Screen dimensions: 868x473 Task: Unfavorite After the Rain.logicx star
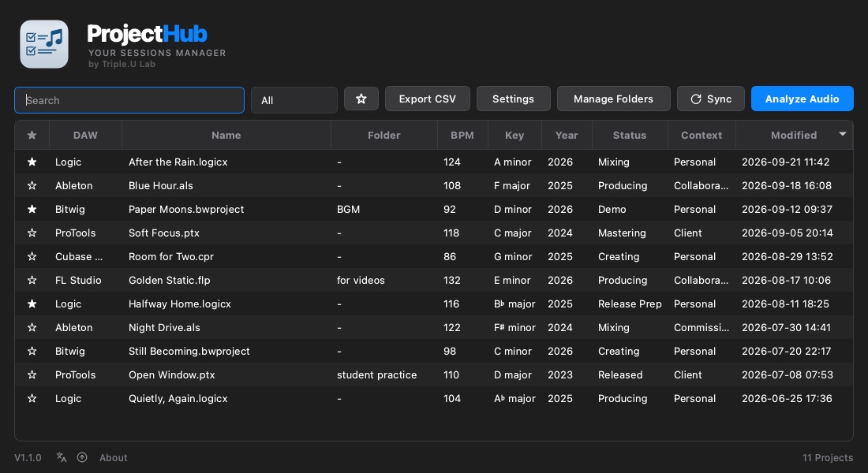[32, 162]
